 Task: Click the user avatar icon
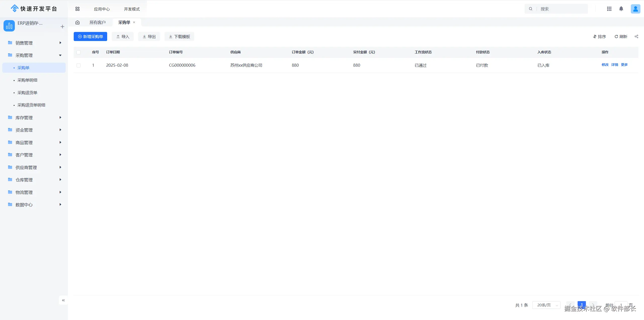pos(635,9)
